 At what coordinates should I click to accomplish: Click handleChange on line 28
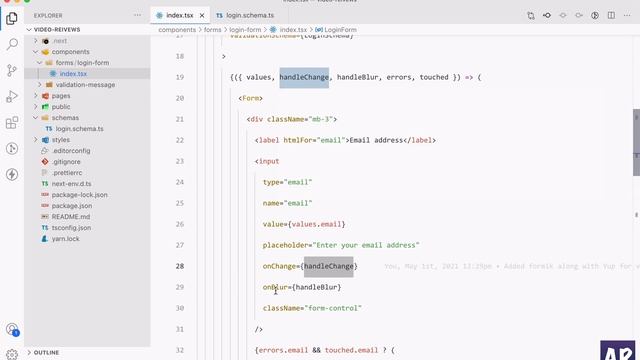point(329,267)
